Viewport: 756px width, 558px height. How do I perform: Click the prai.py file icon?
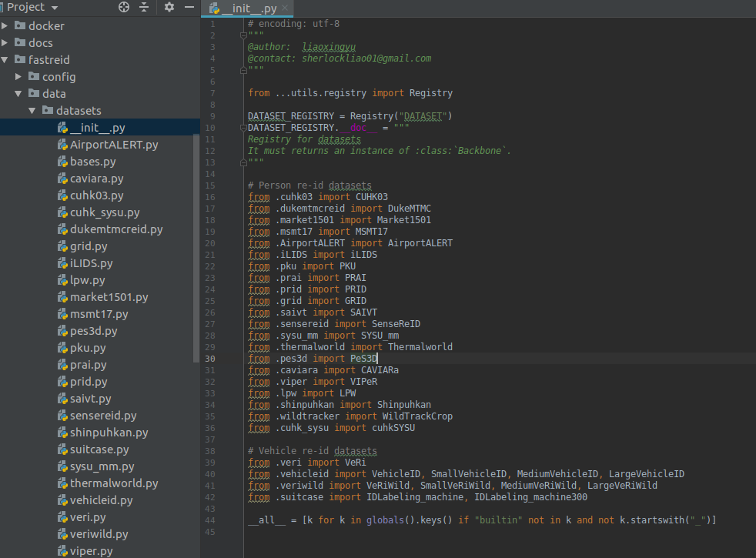coord(62,365)
